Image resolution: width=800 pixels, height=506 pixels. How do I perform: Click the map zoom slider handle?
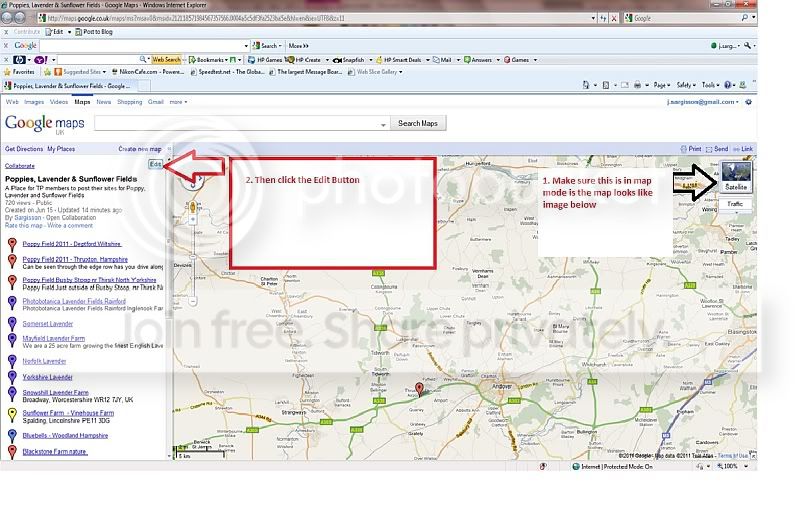pos(193,257)
